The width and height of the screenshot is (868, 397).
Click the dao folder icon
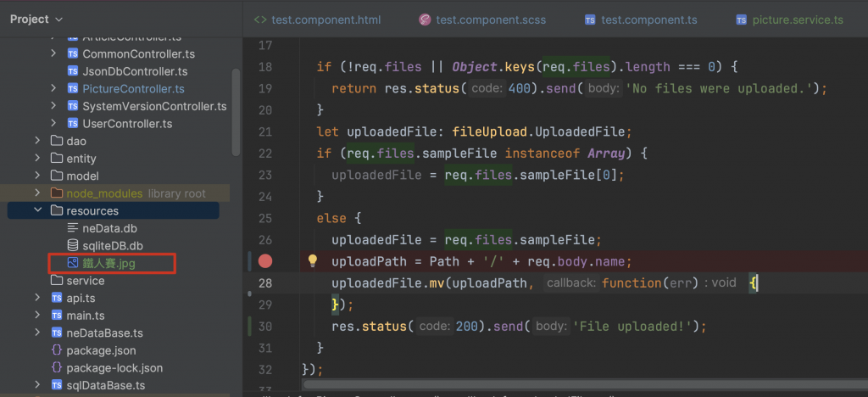tap(57, 141)
